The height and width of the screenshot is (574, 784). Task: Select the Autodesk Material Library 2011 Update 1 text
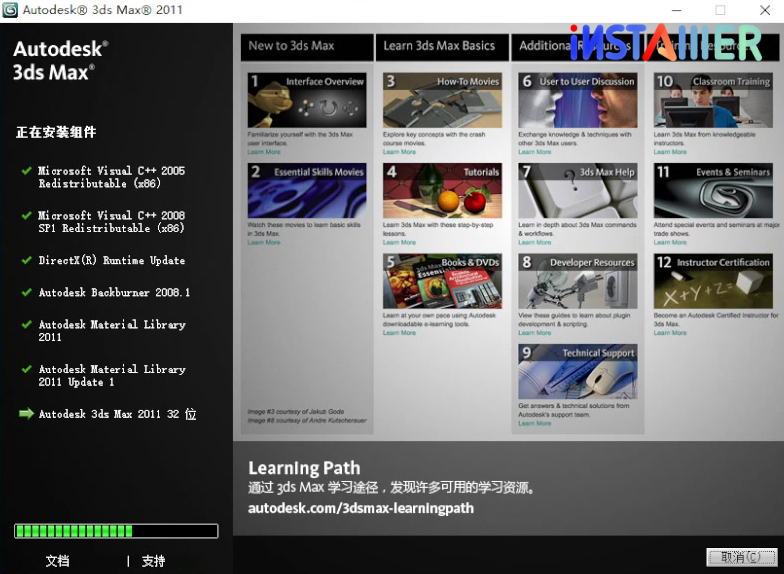pos(112,376)
